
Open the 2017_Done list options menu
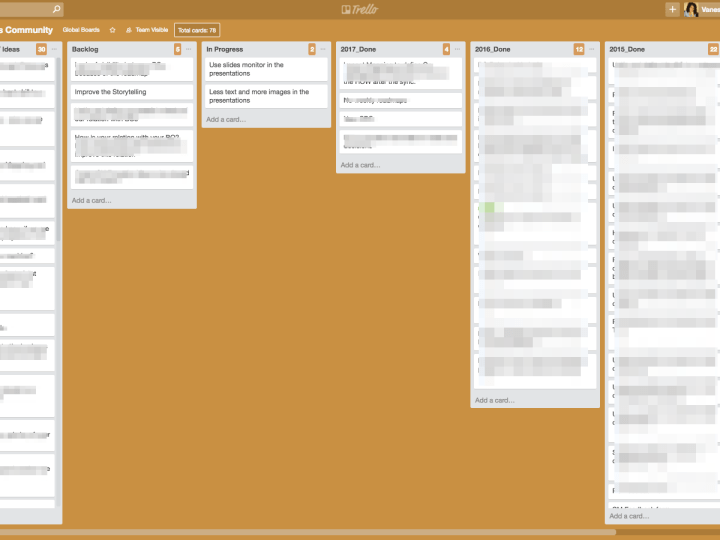(x=459, y=49)
